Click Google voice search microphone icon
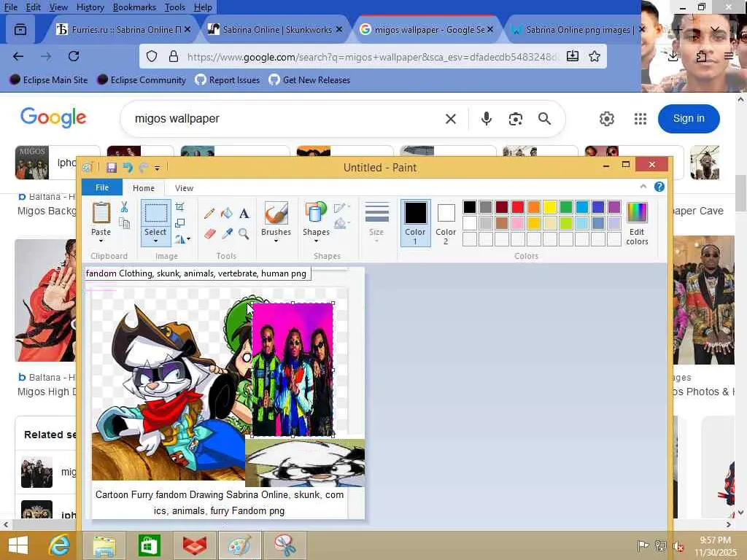Viewport: 747px width, 560px height. point(487,119)
